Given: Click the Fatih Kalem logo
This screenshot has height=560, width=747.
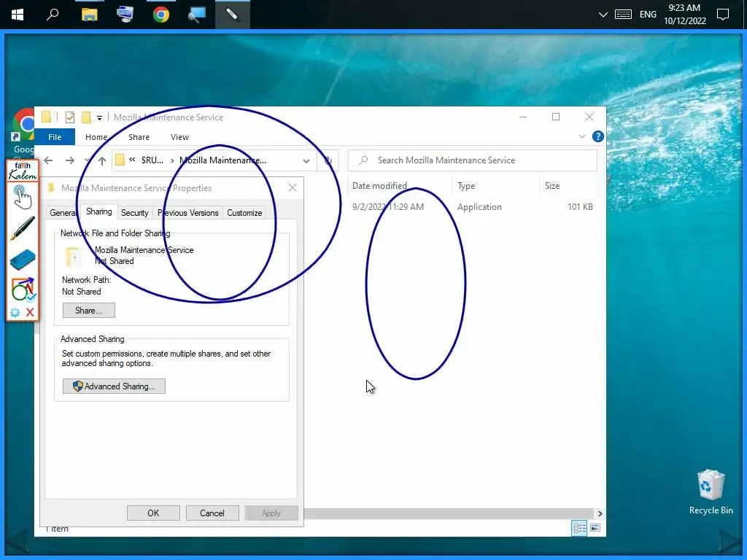Looking at the screenshot, I should [23, 171].
